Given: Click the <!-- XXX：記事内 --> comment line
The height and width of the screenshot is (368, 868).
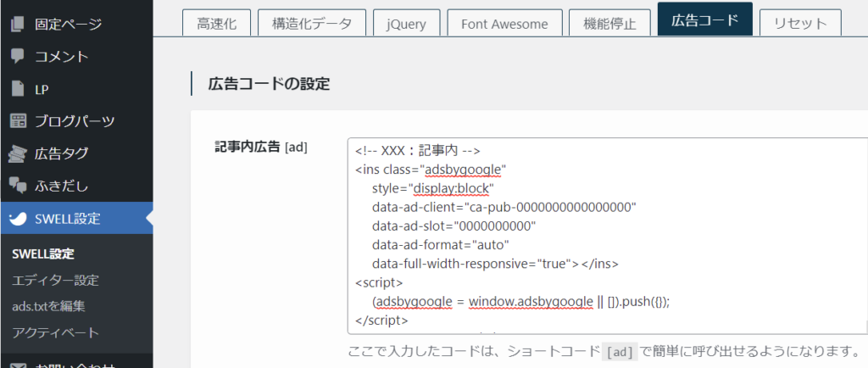Looking at the screenshot, I should (417, 151).
